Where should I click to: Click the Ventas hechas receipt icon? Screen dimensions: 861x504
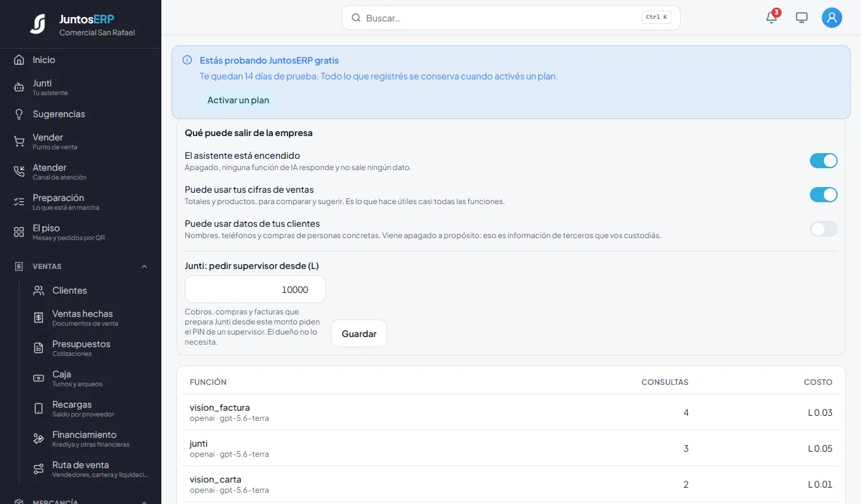coord(38,318)
